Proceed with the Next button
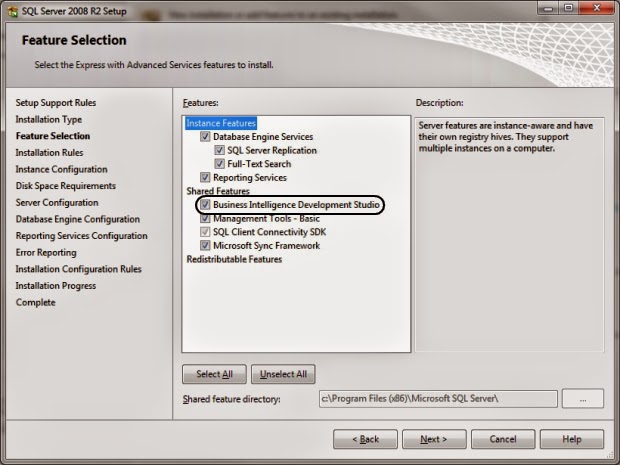The width and height of the screenshot is (620, 465). [x=434, y=439]
